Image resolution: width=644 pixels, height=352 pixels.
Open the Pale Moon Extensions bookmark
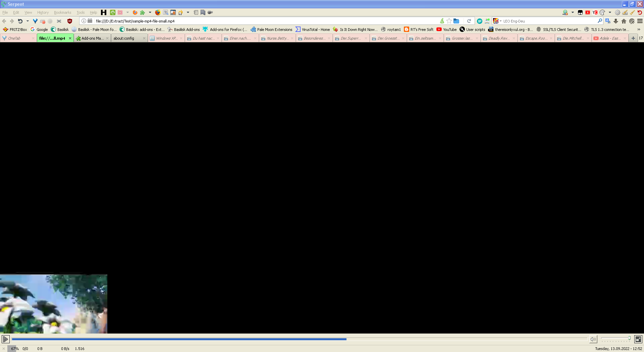(272, 30)
